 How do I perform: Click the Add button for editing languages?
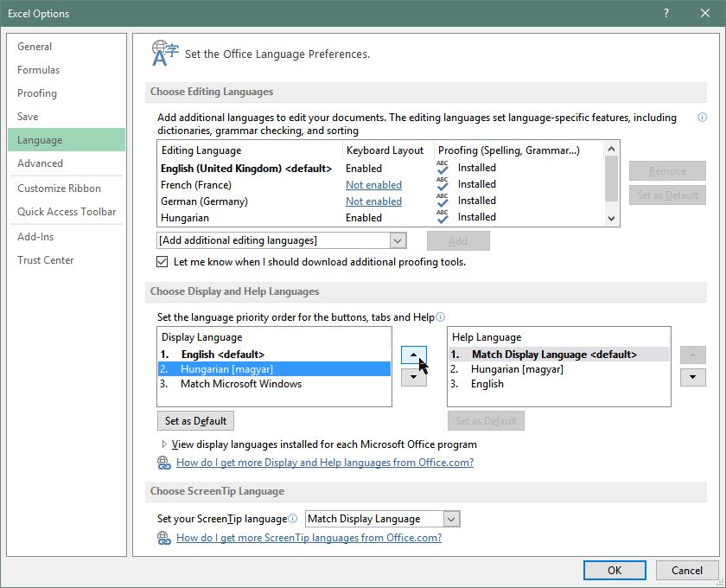coord(458,241)
